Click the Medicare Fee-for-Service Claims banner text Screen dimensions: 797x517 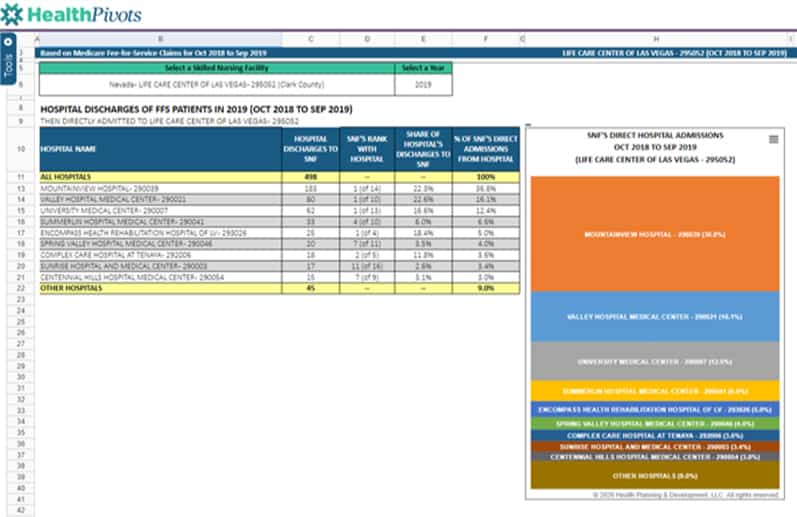pyautogui.click(x=154, y=53)
